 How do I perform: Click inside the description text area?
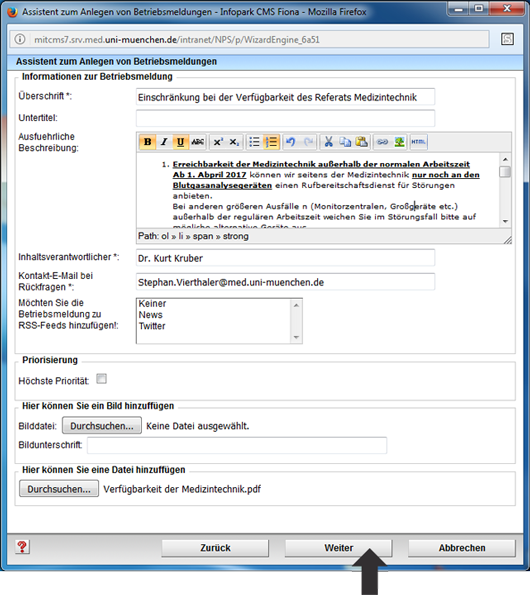318,190
